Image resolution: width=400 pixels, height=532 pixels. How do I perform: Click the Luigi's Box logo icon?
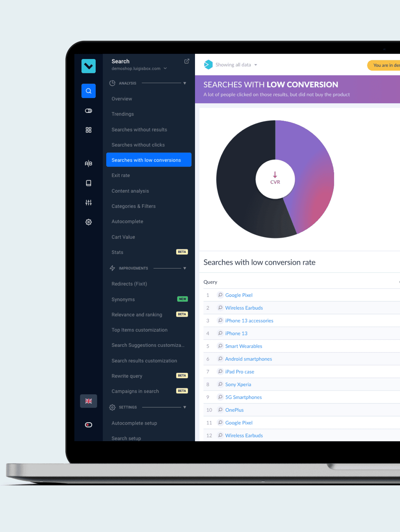pos(88,66)
